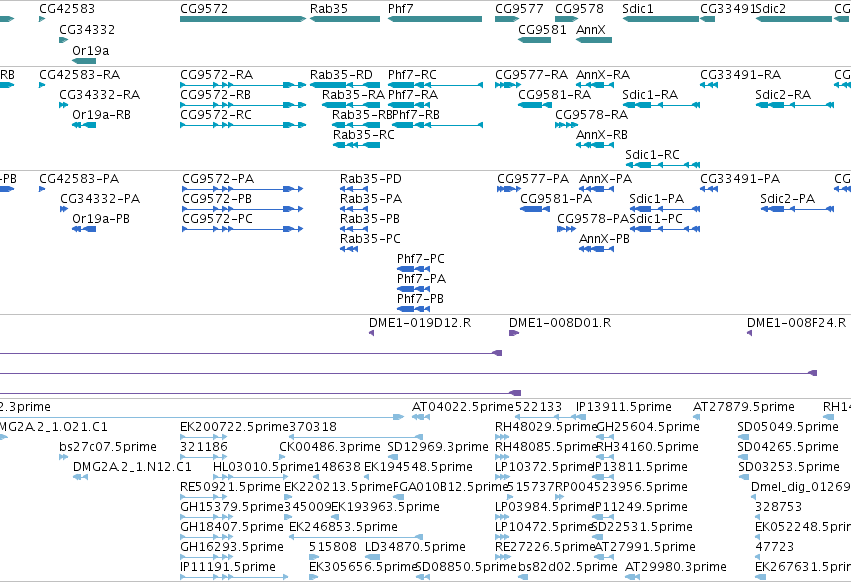
Task: Click the DME1-019D12.R feature label
Action: (x=420, y=322)
